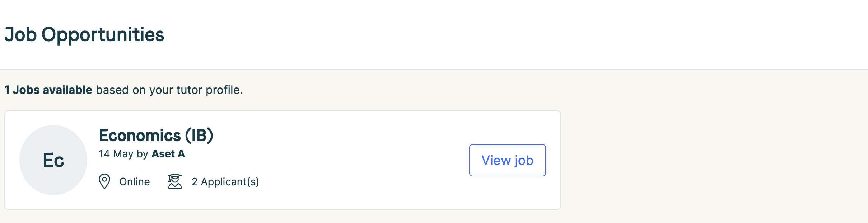Open the Ec subject avatar circle
This screenshot has height=223, width=868.
[53, 160]
